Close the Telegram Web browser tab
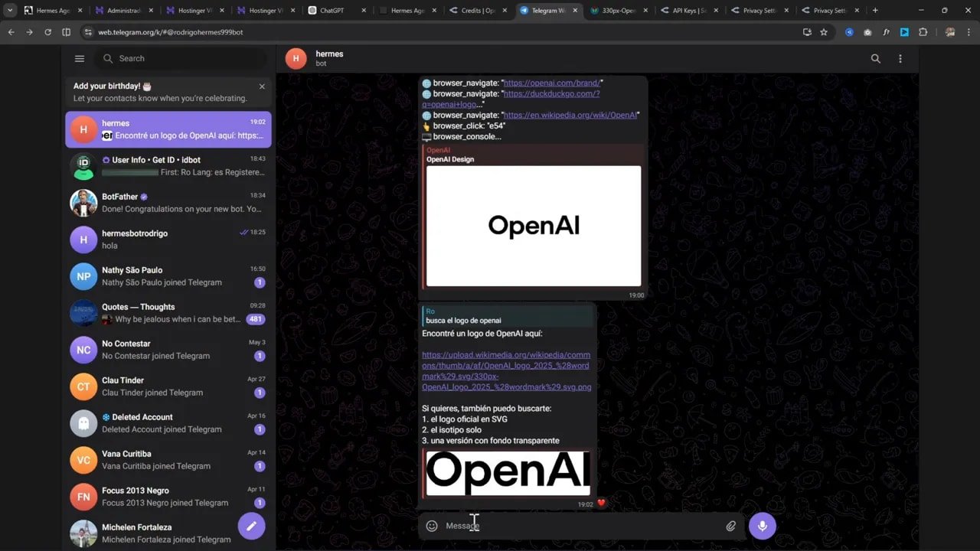980x551 pixels. (574, 11)
